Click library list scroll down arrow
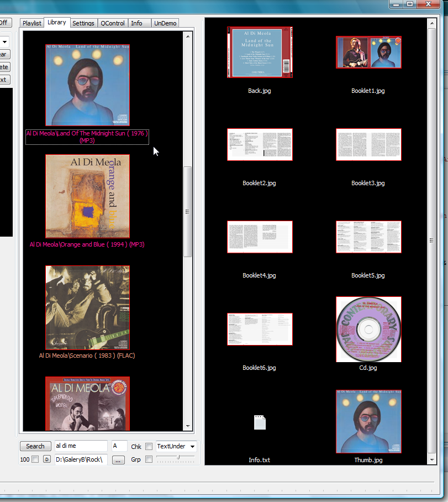This screenshot has width=448, height=502. click(188, 426)
